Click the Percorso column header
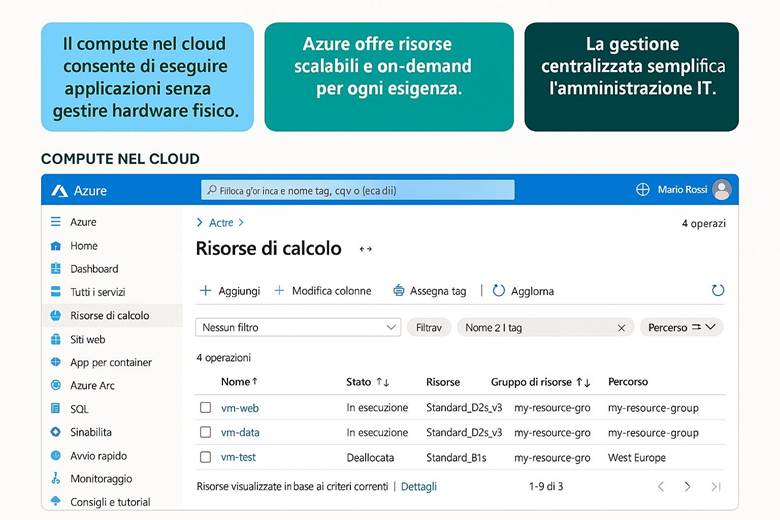 pyautogui.click(x=628, y=382)
